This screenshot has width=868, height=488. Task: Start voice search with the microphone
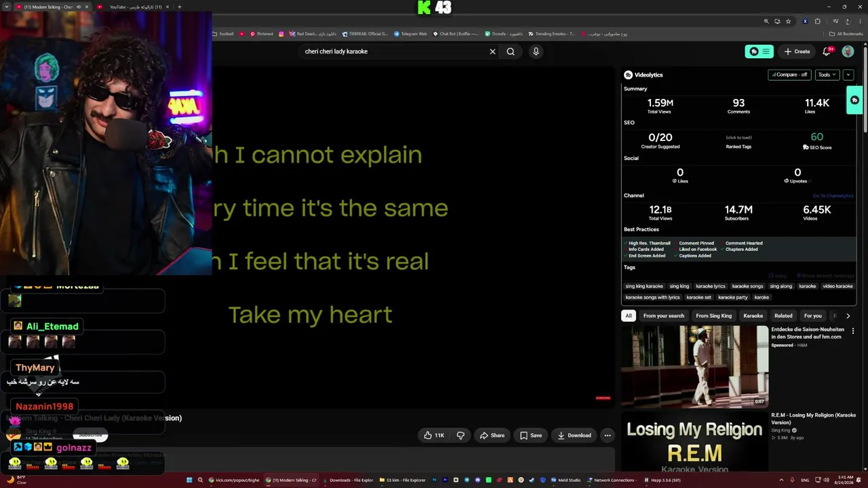click(536, 52)
